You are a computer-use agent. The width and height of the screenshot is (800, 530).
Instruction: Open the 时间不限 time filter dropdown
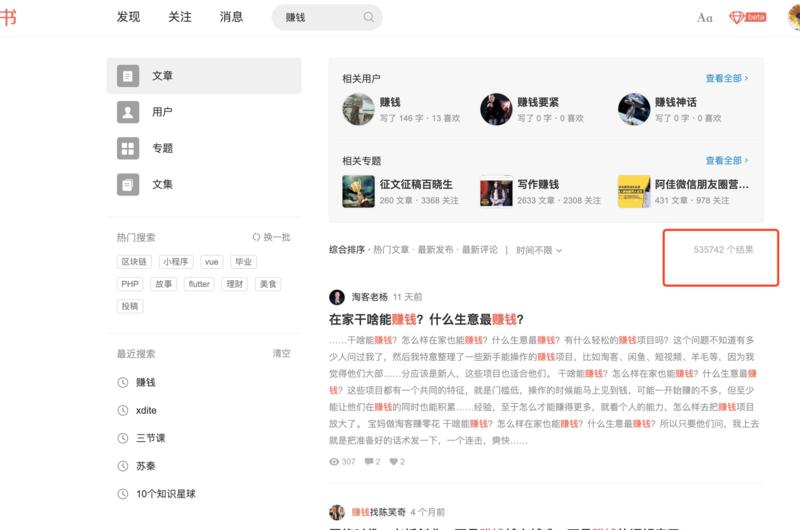click(x=539, y=250)
